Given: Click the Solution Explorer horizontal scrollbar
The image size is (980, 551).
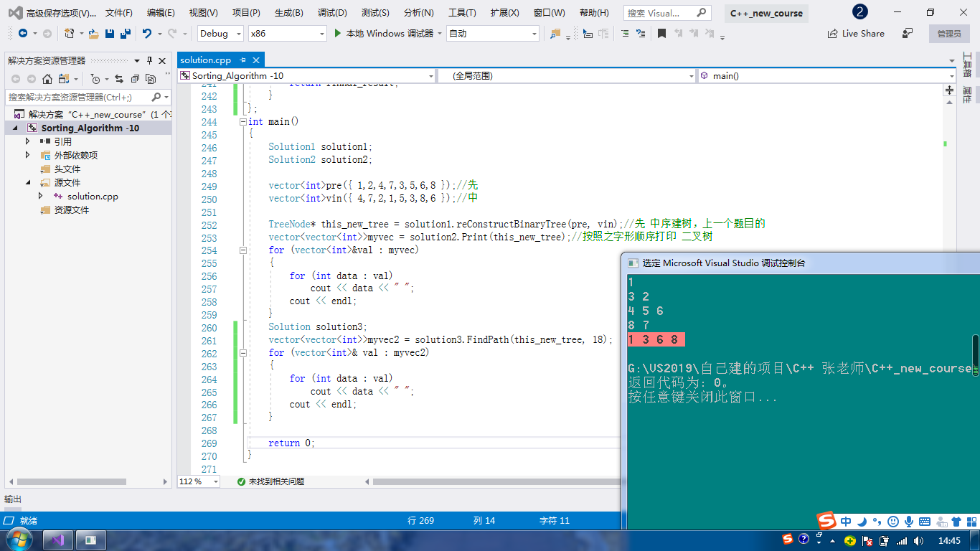Looking at the screenshot, I should (72, 482).
